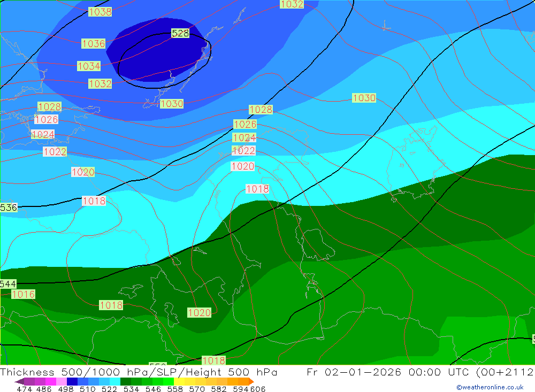The height and width of the screenshot is (392, 535).
Task: Click the '00:00 UTC' forecast time text
Action: pyautogui.click(x=440, y=372)
